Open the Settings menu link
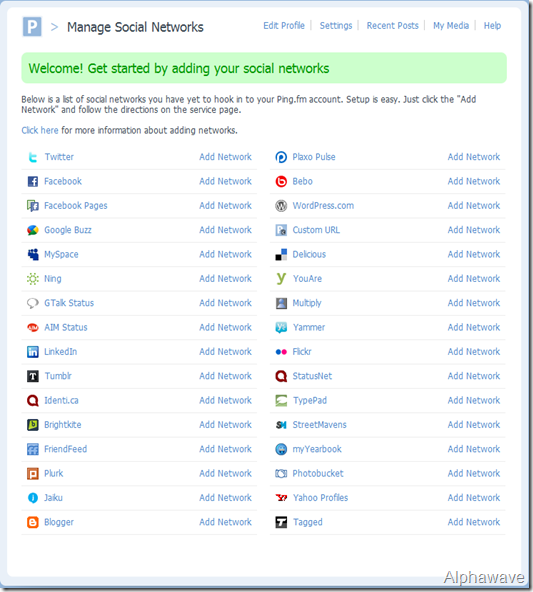Image resolution: width=533 pixels, height=592 pixels. click(x=336, y=26)
